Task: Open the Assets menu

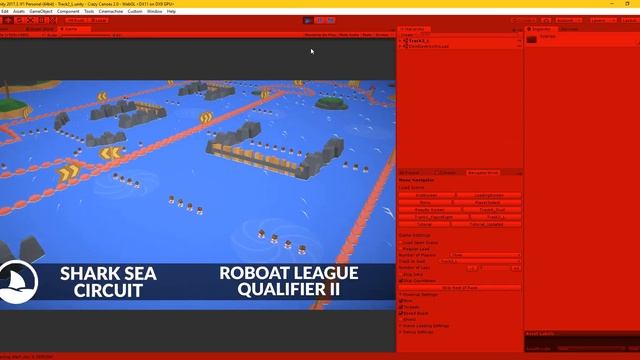Action: (x=19, y=11)
